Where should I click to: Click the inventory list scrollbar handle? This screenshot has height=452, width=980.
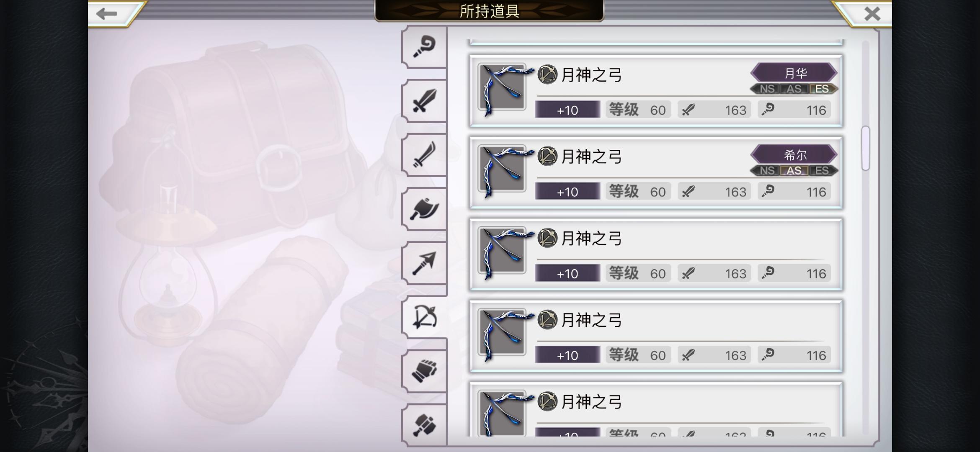866,148
